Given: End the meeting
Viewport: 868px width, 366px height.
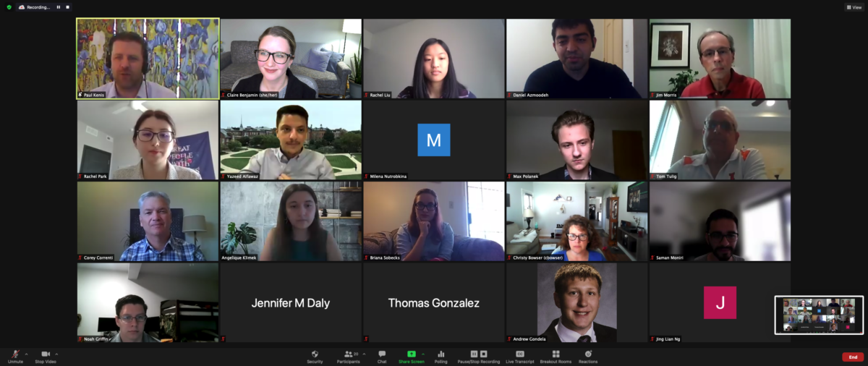Looking at the screenshot, I should (853, 357).
